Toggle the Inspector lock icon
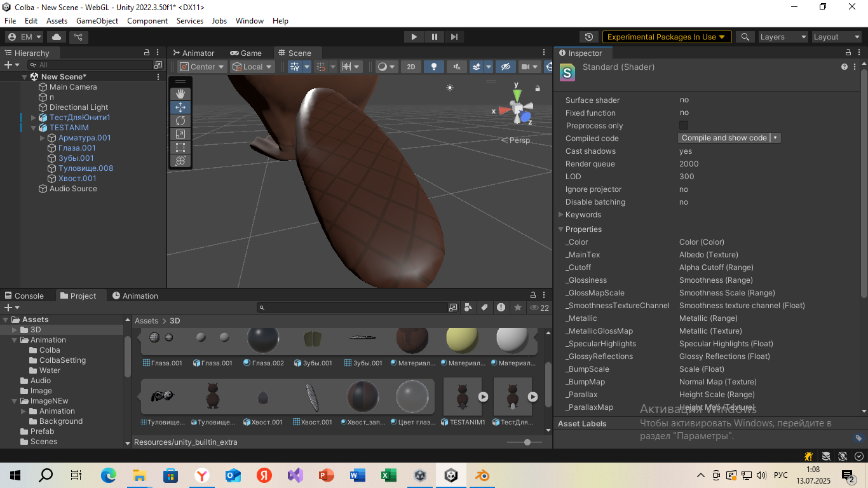Screen dimensions: 868x488 pyautogui.click(x=848, y=53)
